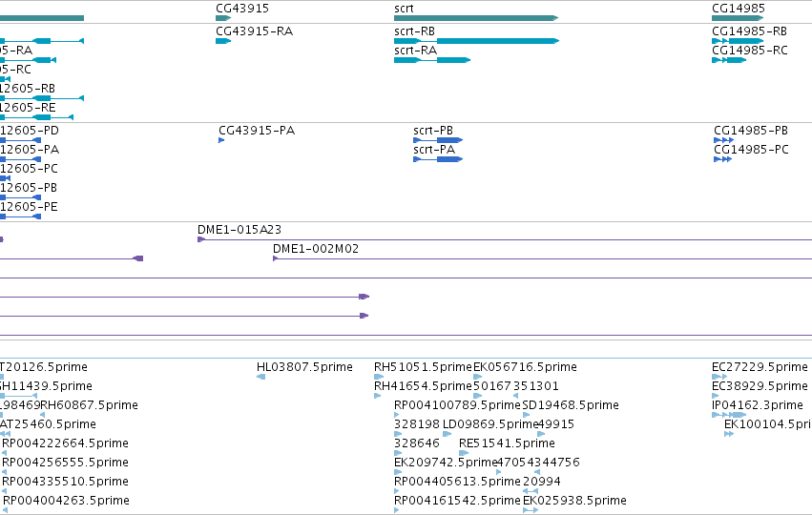Select the DME1-015A23 clone feature line
The width and height of the screenshot is (812, 515).
pos(505,239)
